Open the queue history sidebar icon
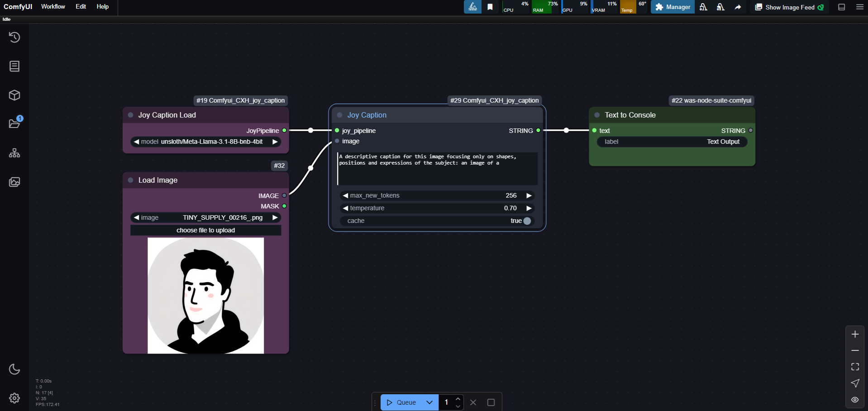This screenshot has height=411, width=868. pyautogui.click(x=14, y=37)
